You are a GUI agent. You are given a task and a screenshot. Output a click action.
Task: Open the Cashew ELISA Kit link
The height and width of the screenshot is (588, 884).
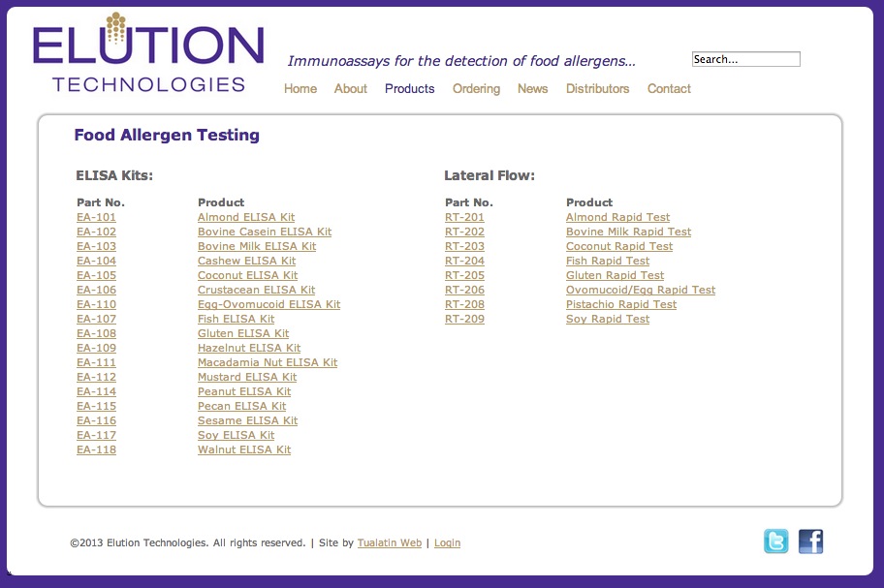tap(247, 261)
